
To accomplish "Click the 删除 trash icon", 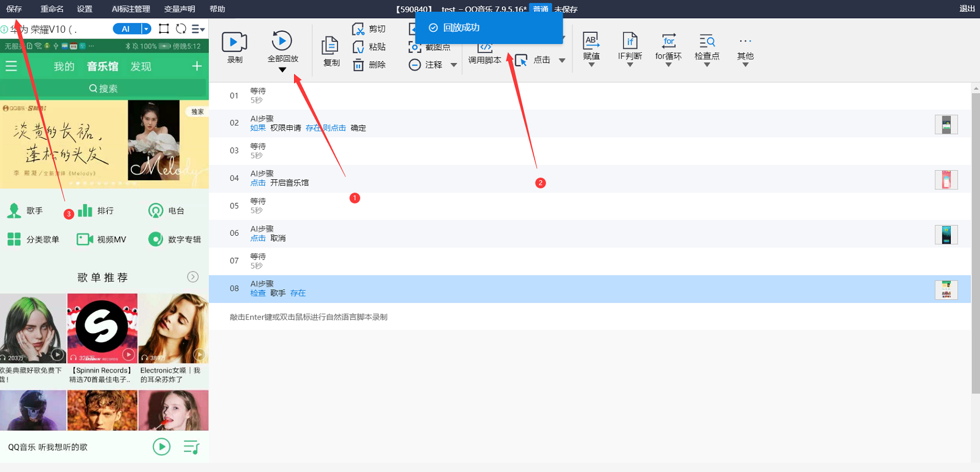I will pyautogui.click(x=358, y=65).
